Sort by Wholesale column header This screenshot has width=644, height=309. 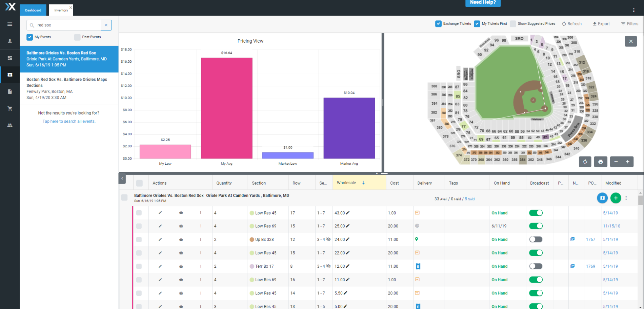coord(346,183)
